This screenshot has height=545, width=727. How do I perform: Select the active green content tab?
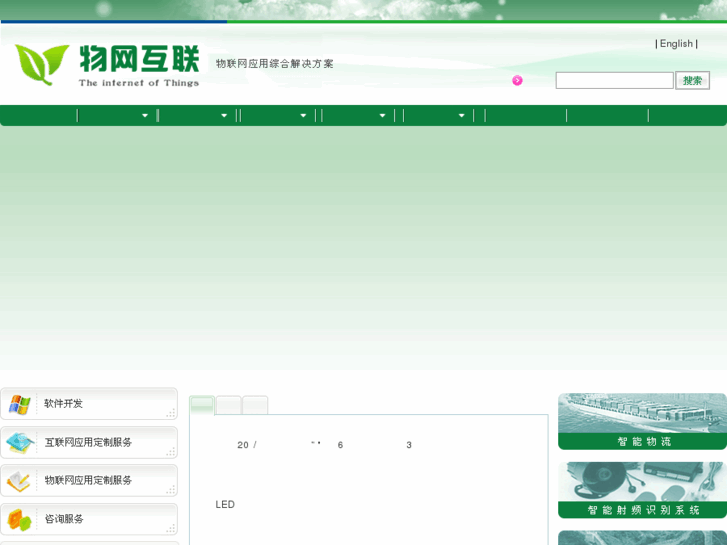pyautogui.click(x=202, y=405)
